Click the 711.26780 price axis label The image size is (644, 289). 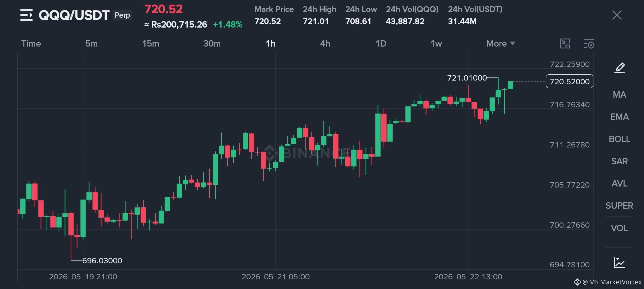569,145
